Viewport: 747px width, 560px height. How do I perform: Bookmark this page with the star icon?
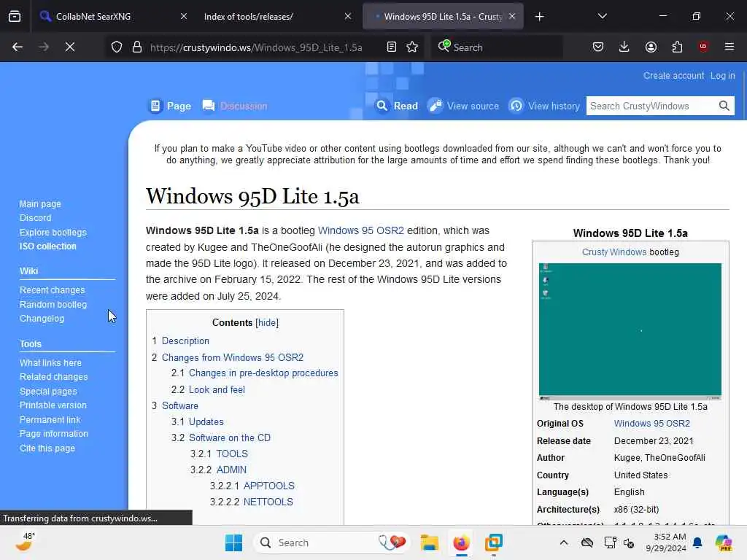coord(412,47)
